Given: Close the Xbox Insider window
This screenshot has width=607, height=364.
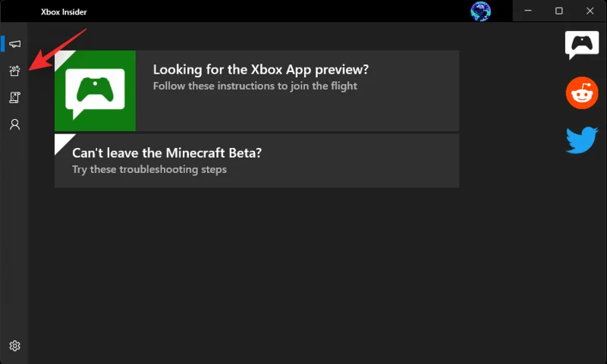Looking at the screenshot, I should [590, 11].
